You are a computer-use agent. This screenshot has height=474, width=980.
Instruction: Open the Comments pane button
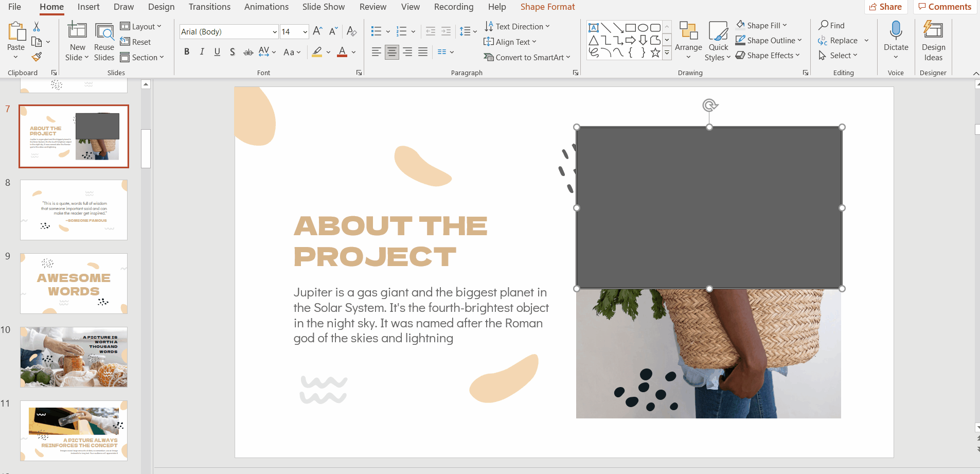click(945, 7)
